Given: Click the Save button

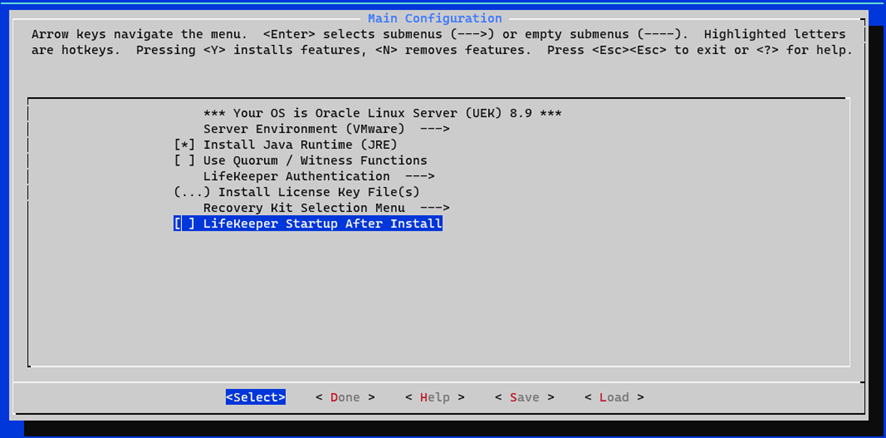Looking at the screenshot, I should 524,397.
